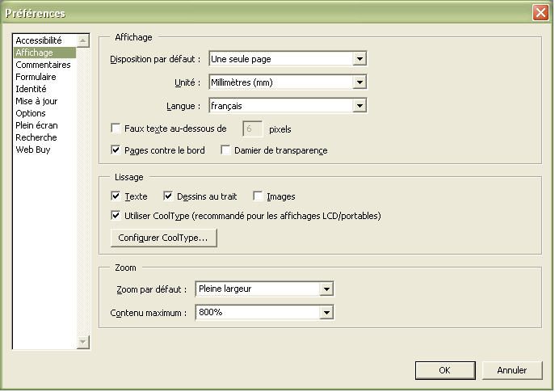Select Accessibilité in the category list
Screen dimensions: 555x392
[x=39, y=40]
